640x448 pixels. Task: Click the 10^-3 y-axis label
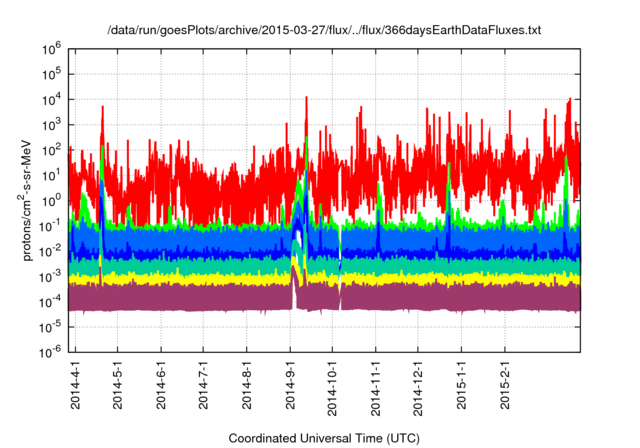[51, 277]
